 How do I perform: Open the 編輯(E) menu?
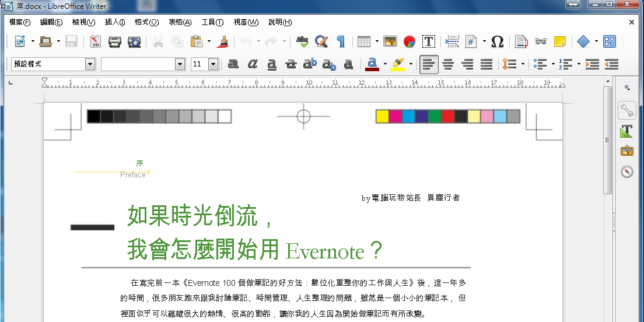pos(51,22)
